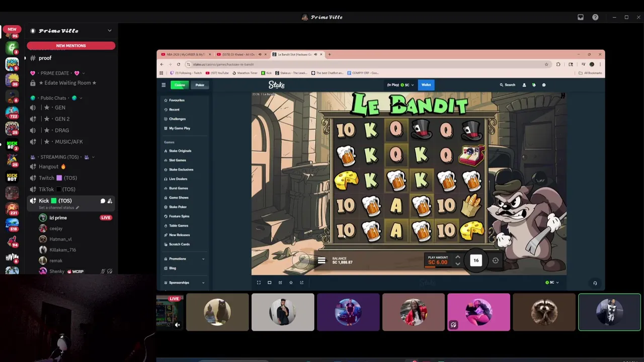Open the slot game menu icon
Viewport: 644px width, 362px height.
[321, 260]
